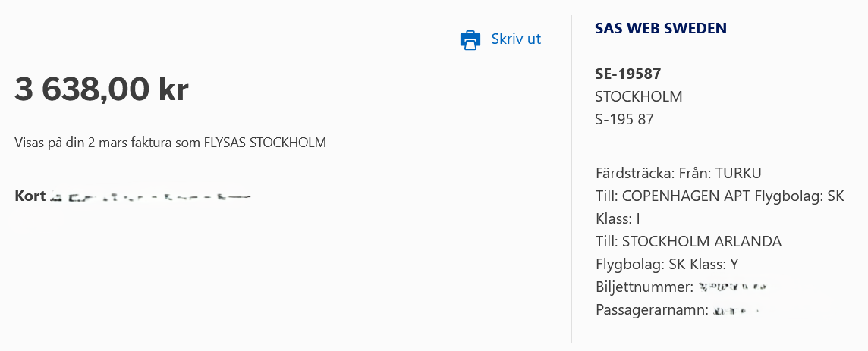
Task: Click the SAS WEB SWEDEN heading
Action: pyautogui.click(x=661, y=29)
